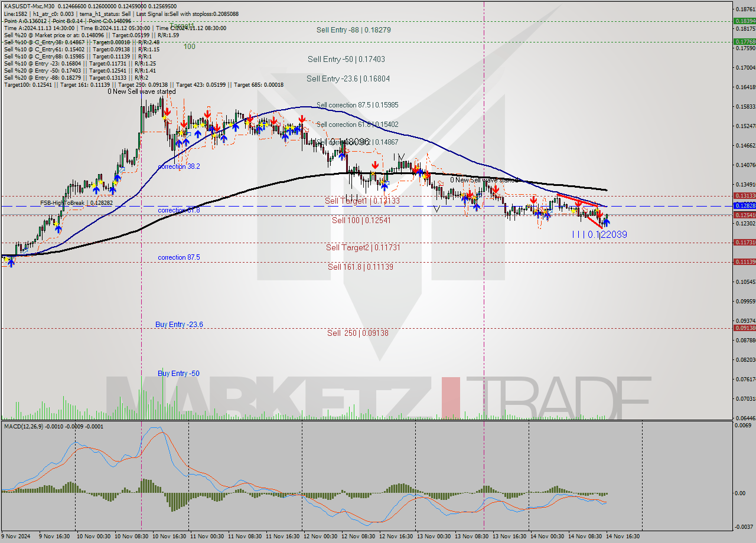Click the MACD -0.0037 scale value
The image size is (756, 543).
[x=744, y=526]
